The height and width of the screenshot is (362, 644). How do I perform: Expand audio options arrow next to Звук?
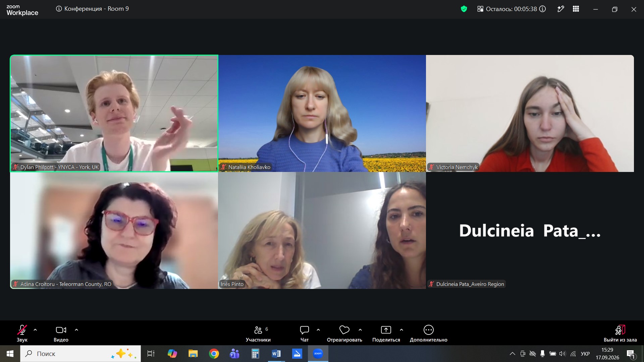click(x=35, y=330)
